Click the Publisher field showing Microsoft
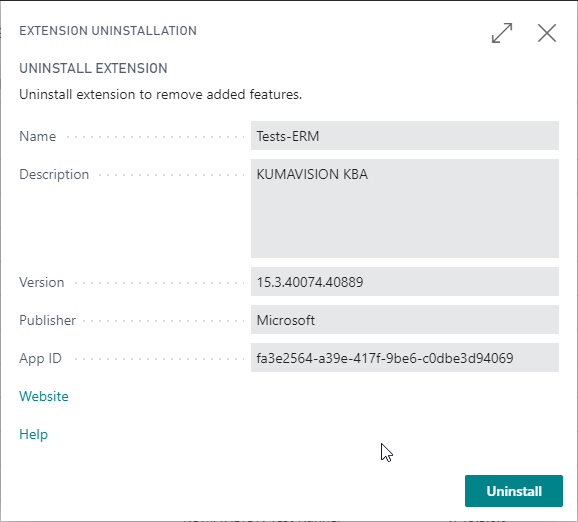 pyautogui.click(x=405, y=320)
